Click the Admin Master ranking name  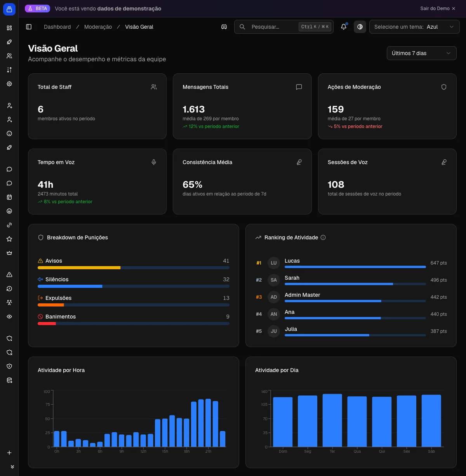pyautogui.click(x=303, y=295)
